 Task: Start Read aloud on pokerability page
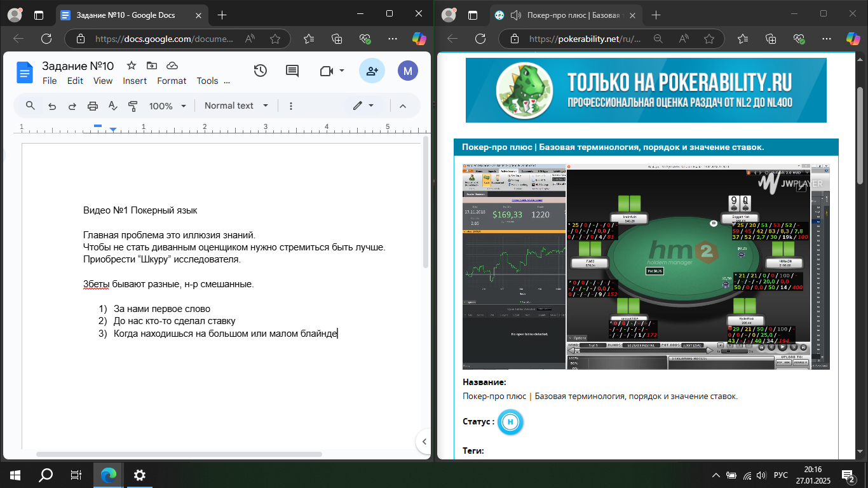[x=684, y=39]
